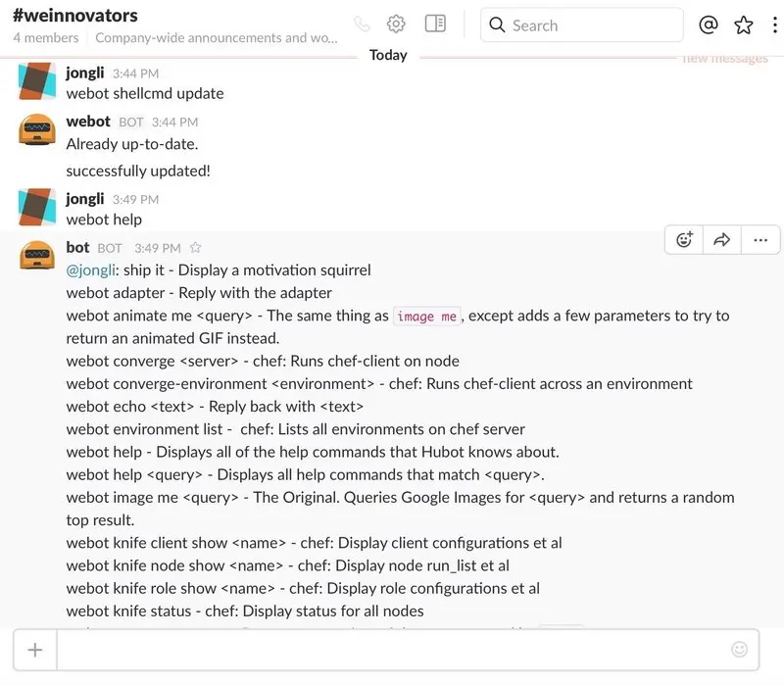Open channel settings gear icon
This screenshot has height=685, width=784.
tap(396, 24)
